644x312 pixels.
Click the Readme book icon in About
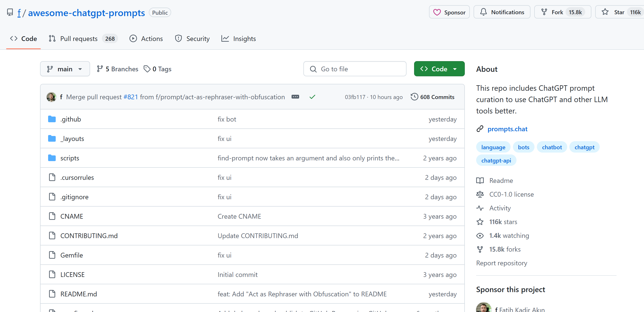tap(480, 181)
